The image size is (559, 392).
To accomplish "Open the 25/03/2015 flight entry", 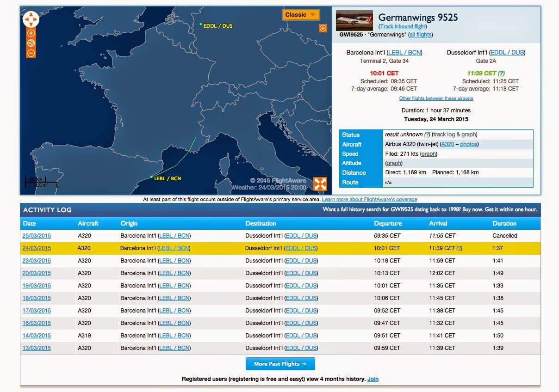I will click(37, 236).
